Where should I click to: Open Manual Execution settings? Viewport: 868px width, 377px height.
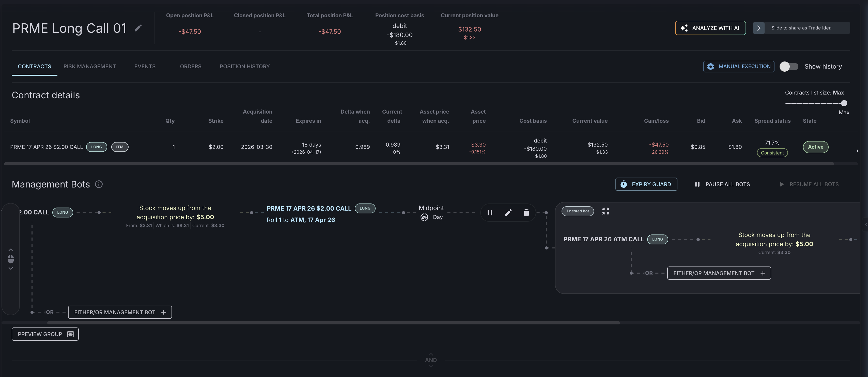click(x=738, y=66)
